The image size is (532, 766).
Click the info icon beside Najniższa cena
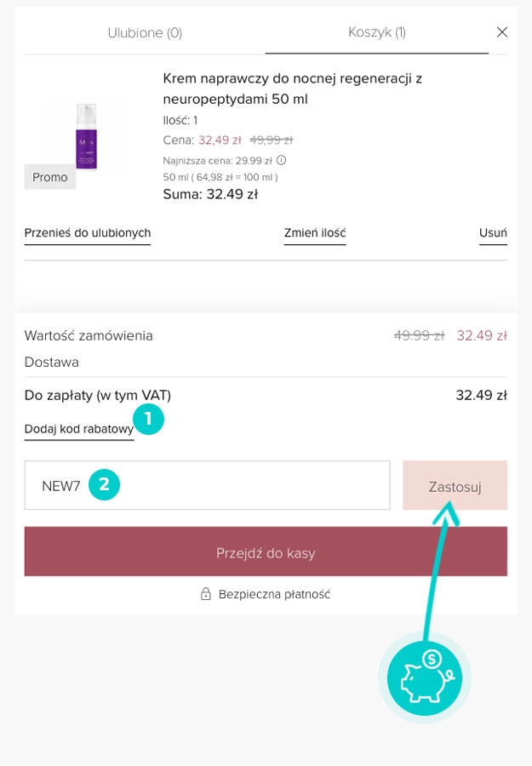click(x=282, y=160)
